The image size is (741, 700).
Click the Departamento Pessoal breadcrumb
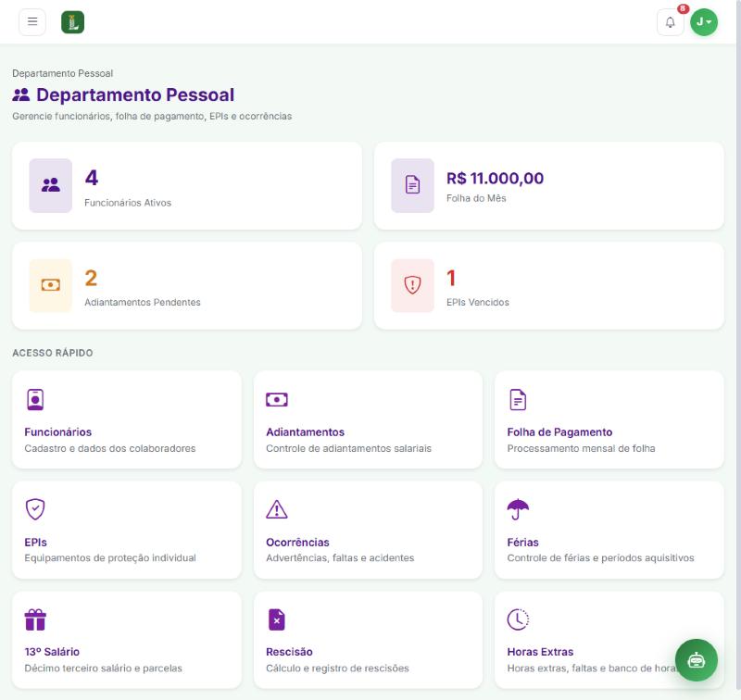(x=63, y=73)
